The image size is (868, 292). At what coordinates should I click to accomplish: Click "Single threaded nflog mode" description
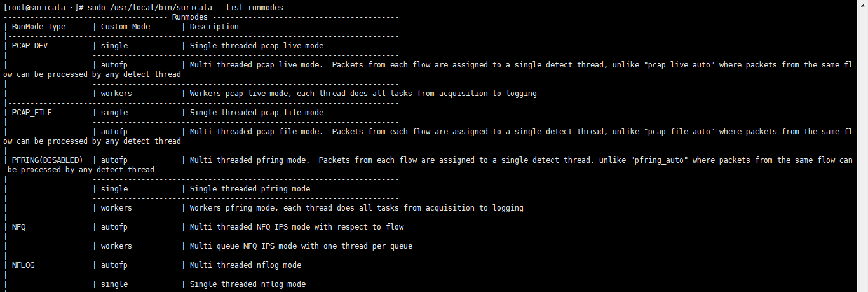tap(248, 284)
